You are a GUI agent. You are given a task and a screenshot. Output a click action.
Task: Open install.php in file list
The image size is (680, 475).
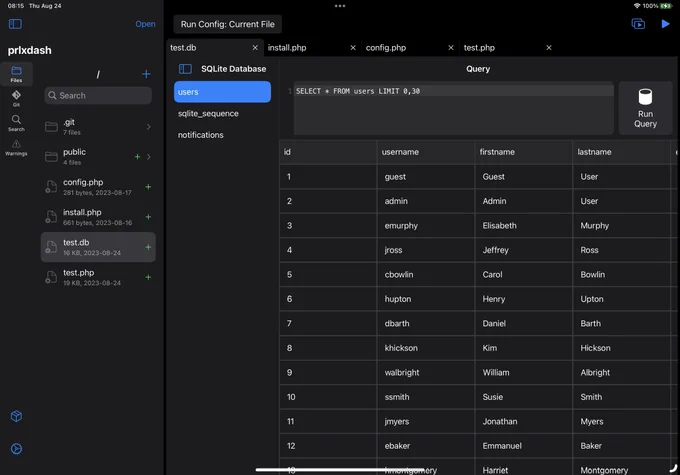[x=98, y=216]
